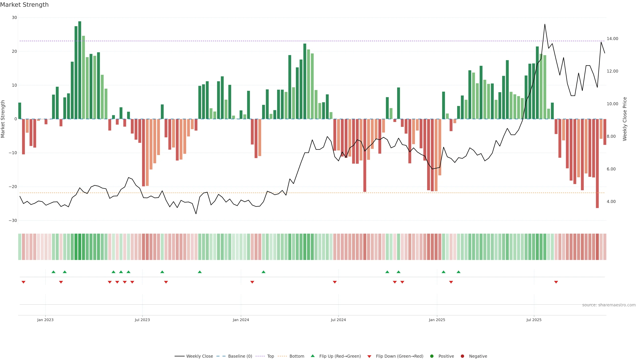Click the darkest green heatmap strip cell
Screen dimensions: 644x362
[x=80, y=247]
